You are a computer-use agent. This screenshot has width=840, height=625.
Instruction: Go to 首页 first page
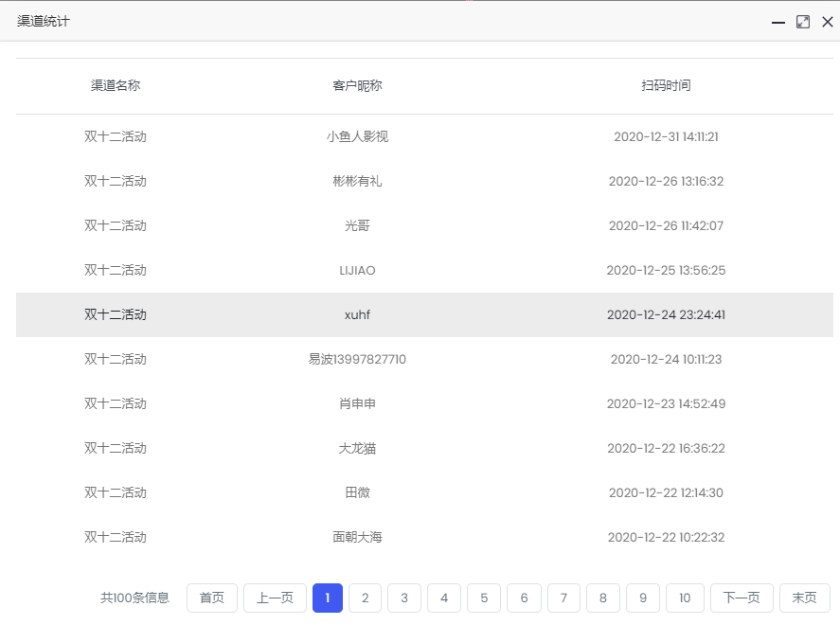(212, 598)
